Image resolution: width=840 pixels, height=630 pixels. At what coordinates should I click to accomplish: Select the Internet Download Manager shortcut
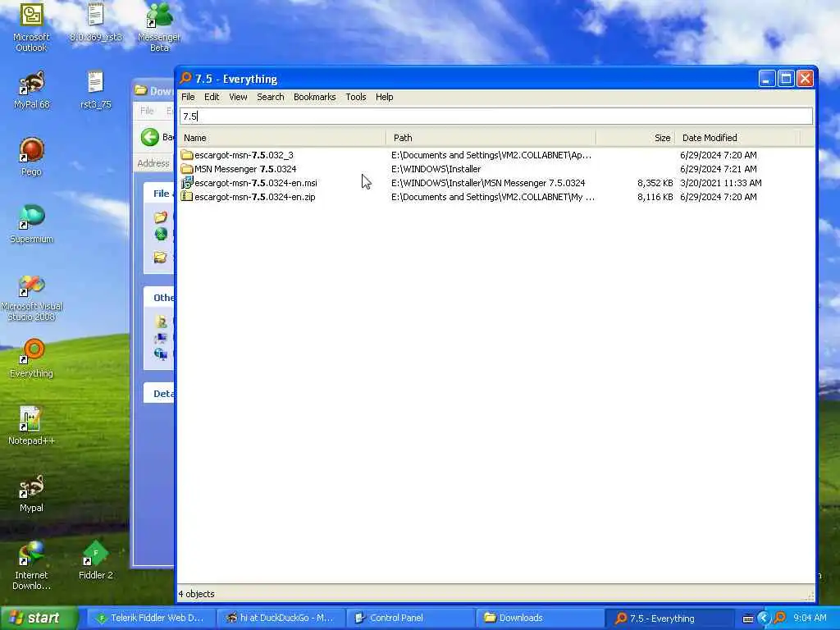click(x=32, y=566)
